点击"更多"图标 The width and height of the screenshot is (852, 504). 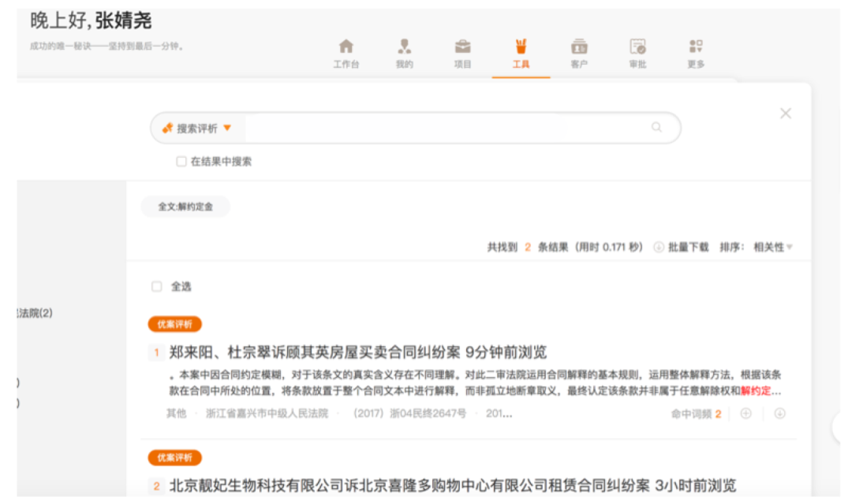[x=695, y=47]
